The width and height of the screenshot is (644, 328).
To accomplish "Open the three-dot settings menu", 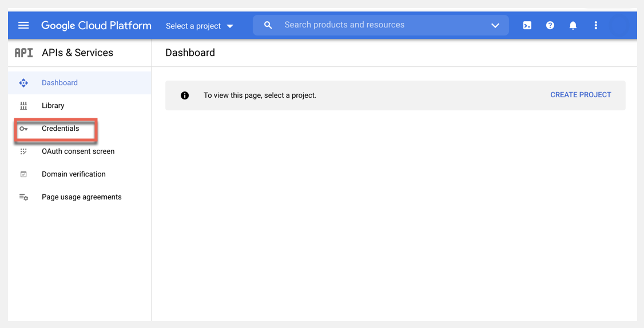I will coord(596,25).
